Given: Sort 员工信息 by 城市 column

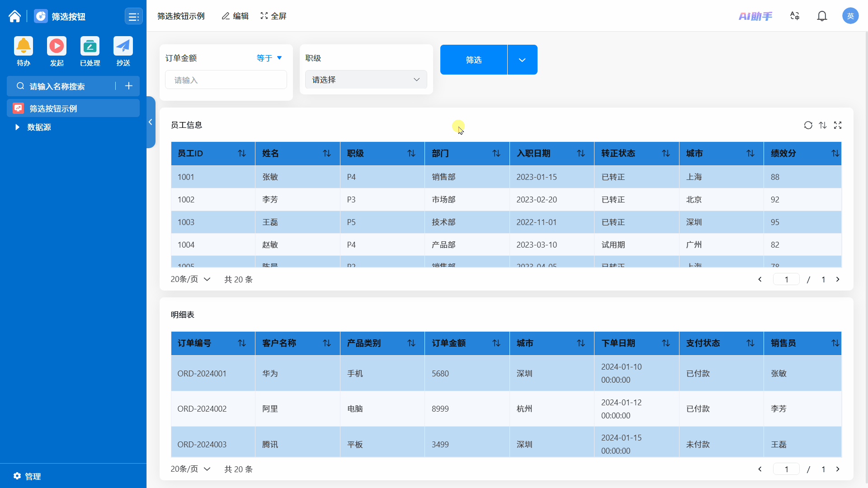Looking at the screenshot, I should (750, 154).
